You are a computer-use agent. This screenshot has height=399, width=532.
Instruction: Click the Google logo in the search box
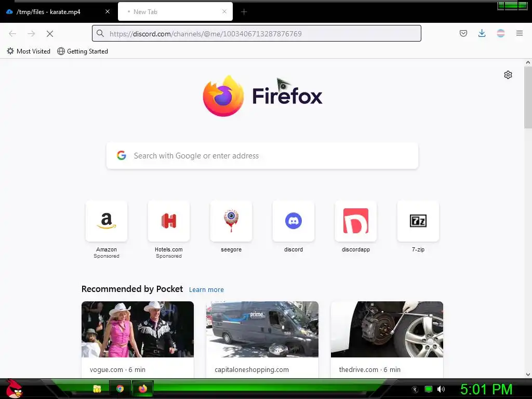(122, 155)
